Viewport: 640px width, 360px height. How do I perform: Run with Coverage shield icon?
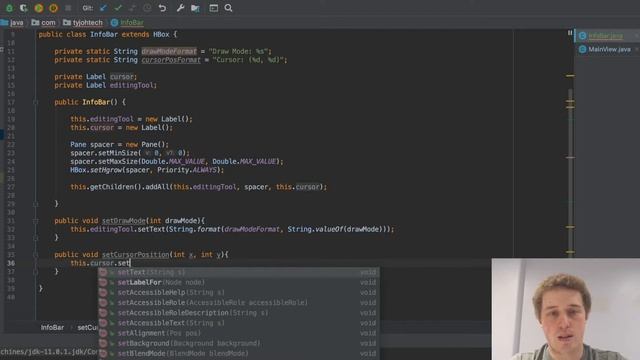[x=24, y=8]
